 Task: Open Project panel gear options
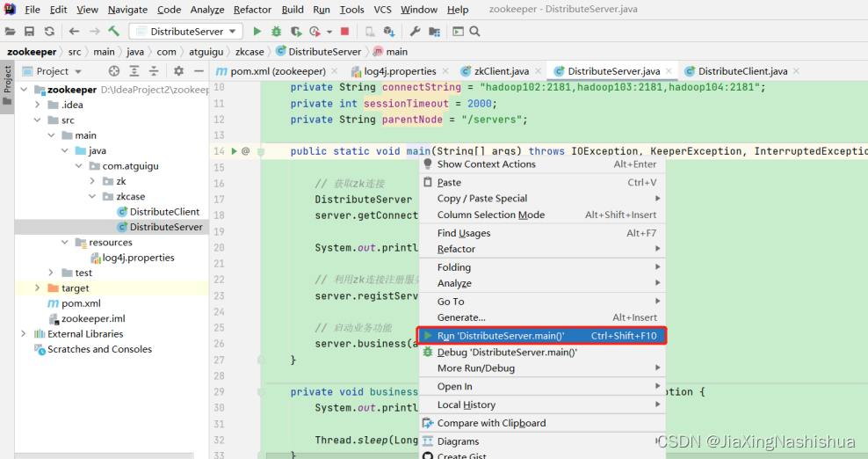[178, 71]
